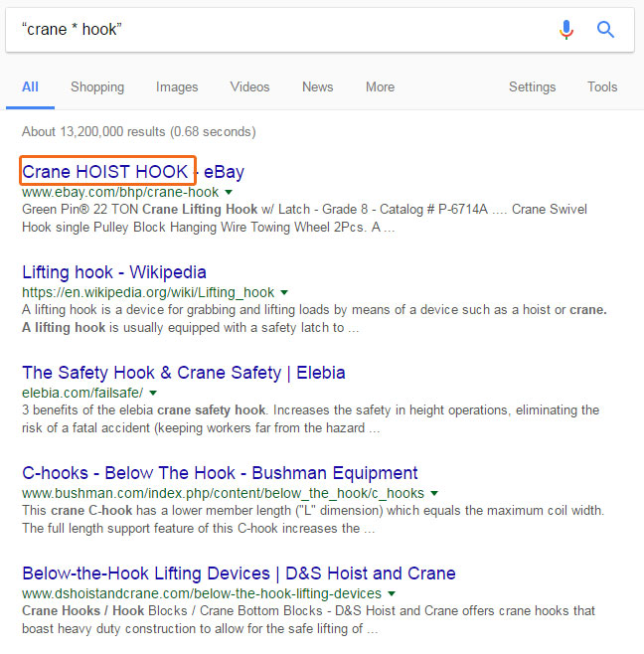Open Lifting hook - Wikipedia result

tap(114, 272)
